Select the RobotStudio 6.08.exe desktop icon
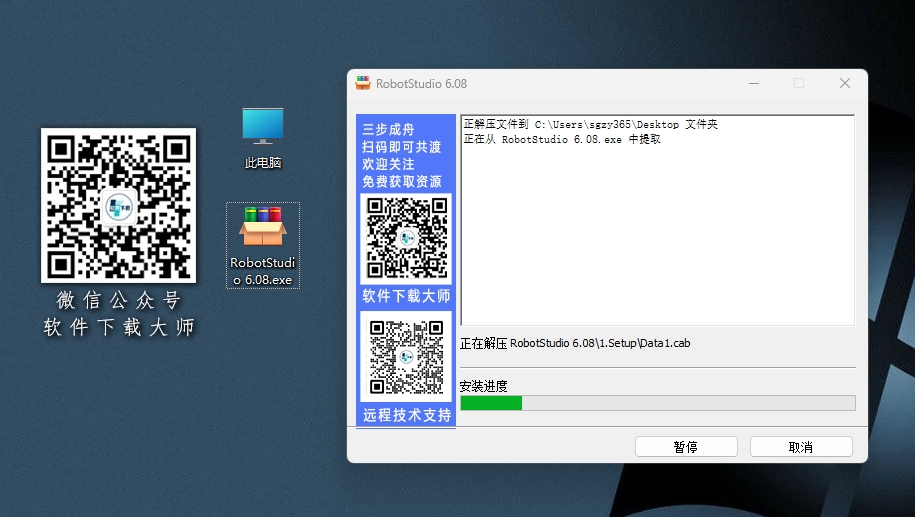The width and height of the screenshot is (915, 517). coord(263,246)
